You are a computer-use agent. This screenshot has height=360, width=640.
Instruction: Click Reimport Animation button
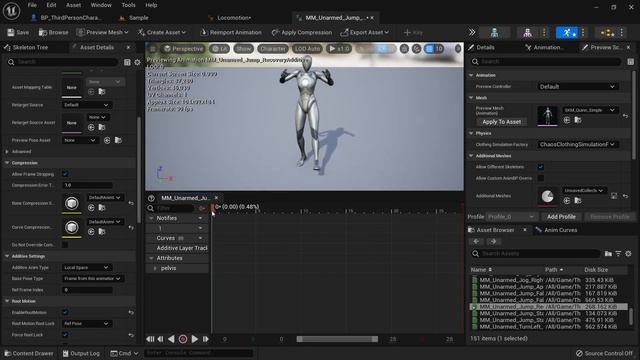coord(231,32)
